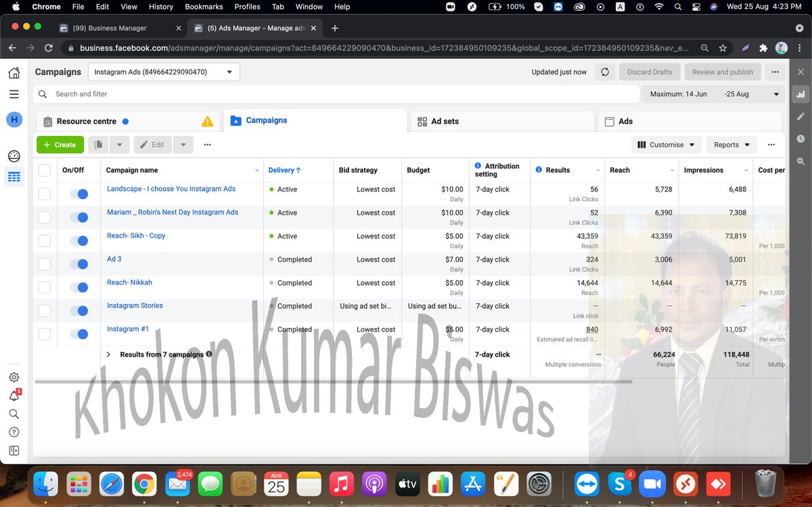Open the Resource centre tab
Image resolution: width=812 pixels, height=507 pixels.
click(129, 121)
